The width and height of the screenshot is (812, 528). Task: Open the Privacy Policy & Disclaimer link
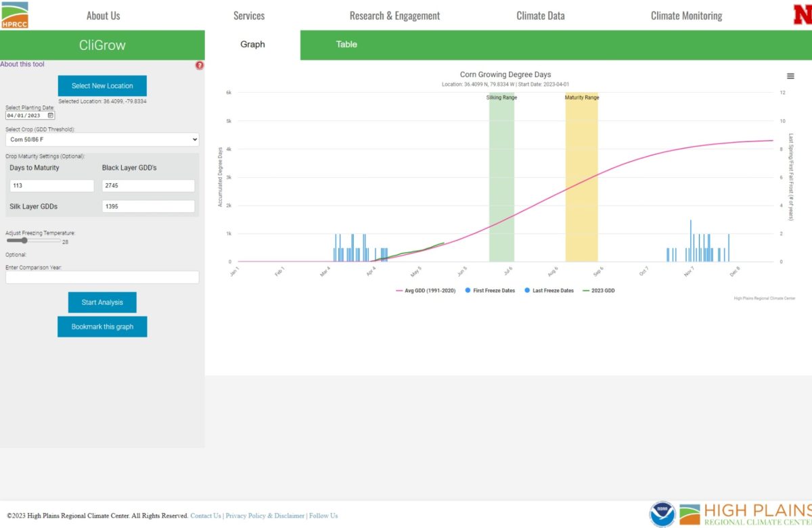tap(265, 516)
